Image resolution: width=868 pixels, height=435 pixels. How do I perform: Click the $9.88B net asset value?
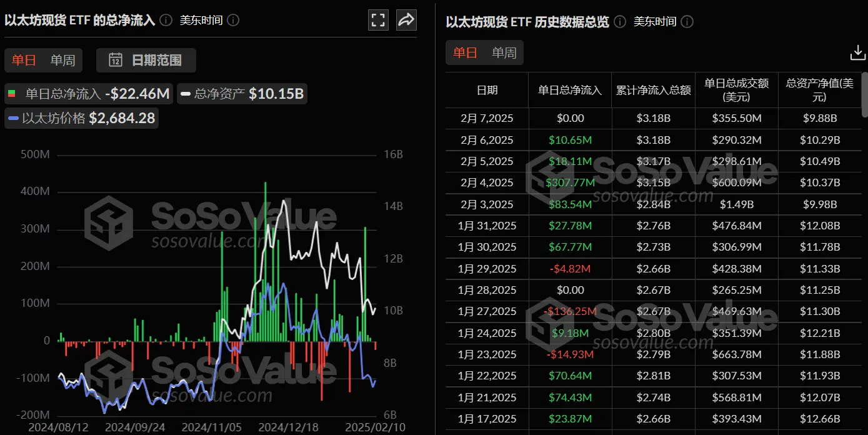click(x=819, y=118)
